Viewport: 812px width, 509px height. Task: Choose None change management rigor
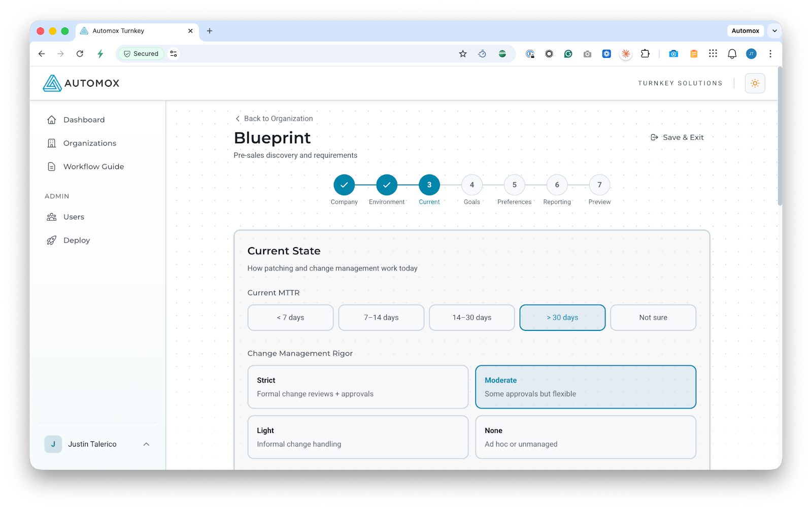click(586, 437)
